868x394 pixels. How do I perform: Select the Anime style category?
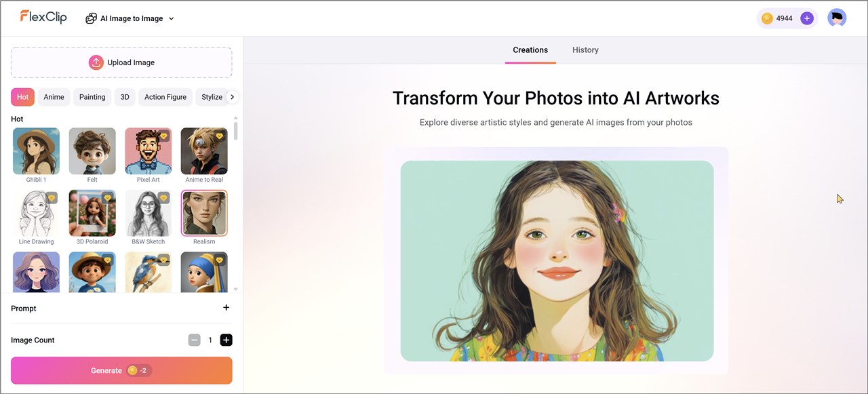point(54,97)
